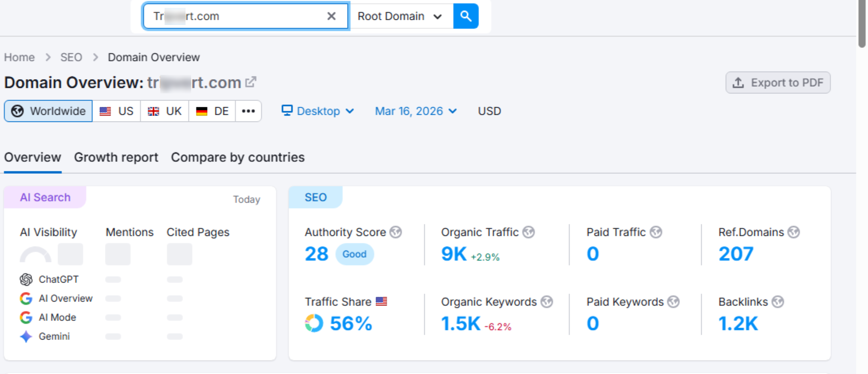Select the ChatGPT icon in AI Search

26,279
